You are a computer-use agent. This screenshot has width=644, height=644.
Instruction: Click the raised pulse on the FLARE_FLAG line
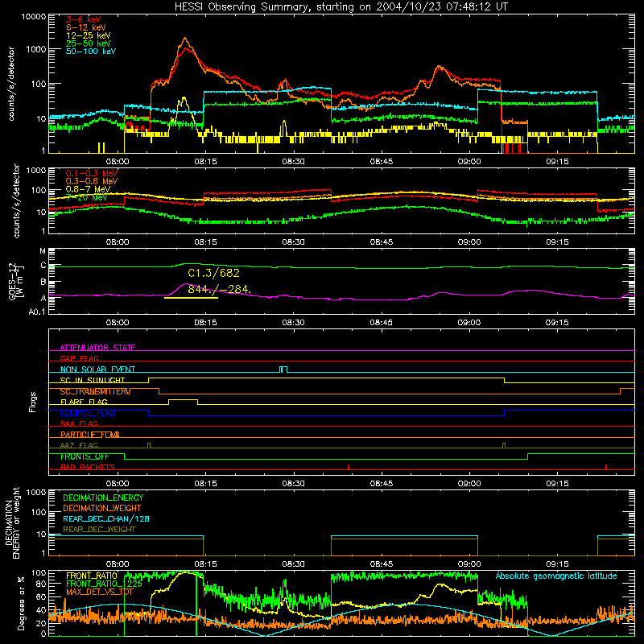184,399
